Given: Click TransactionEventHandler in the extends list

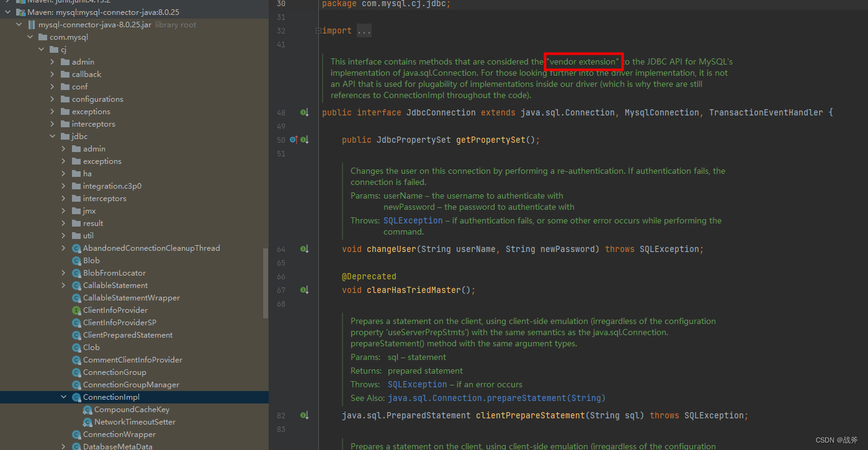Looking at the screenshot, I should (x=766, y=112).
